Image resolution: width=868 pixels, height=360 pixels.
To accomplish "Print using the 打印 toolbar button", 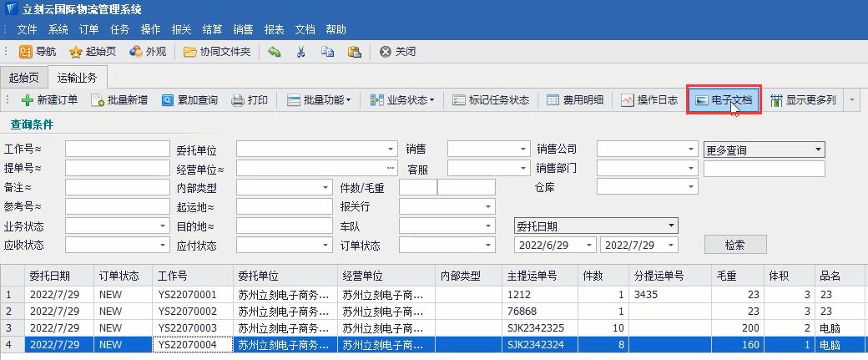I will 250,100.
